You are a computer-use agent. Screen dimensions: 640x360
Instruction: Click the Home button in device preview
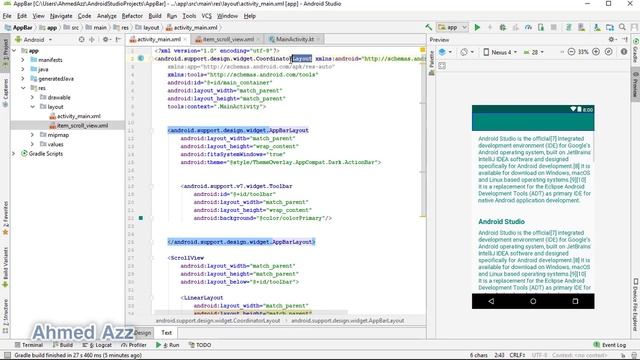click(x=533, y=301)
